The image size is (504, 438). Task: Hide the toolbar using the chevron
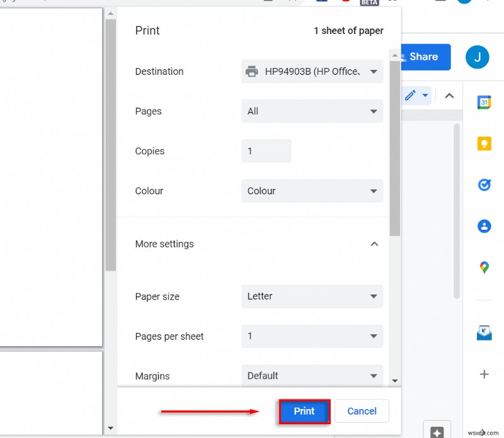pos(449,95)
